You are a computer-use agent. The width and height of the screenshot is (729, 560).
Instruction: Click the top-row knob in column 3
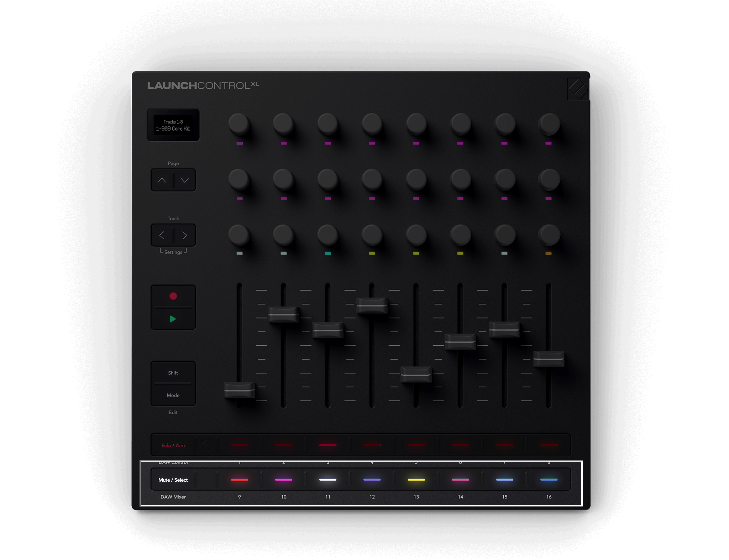point(328,124)
